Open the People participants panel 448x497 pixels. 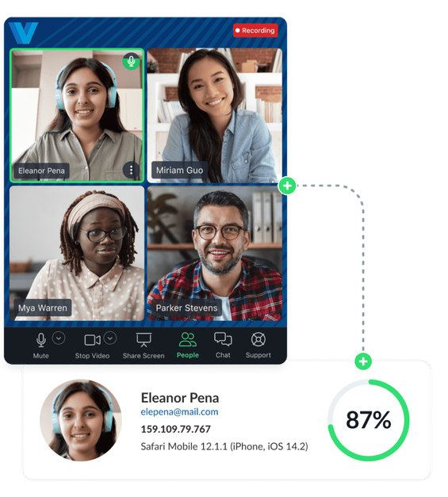[188, 346]
